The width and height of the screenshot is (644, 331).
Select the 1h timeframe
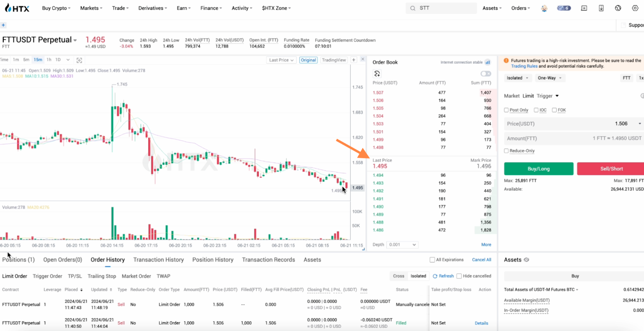pyautogui.click(x=49, y=60)
